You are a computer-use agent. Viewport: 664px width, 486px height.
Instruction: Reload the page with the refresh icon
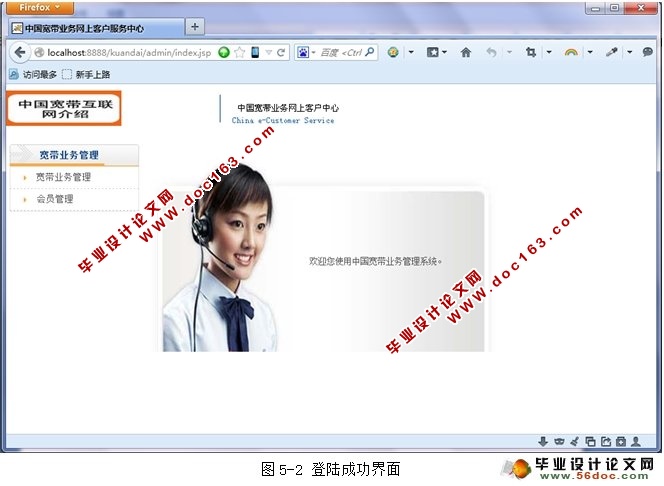280,52
